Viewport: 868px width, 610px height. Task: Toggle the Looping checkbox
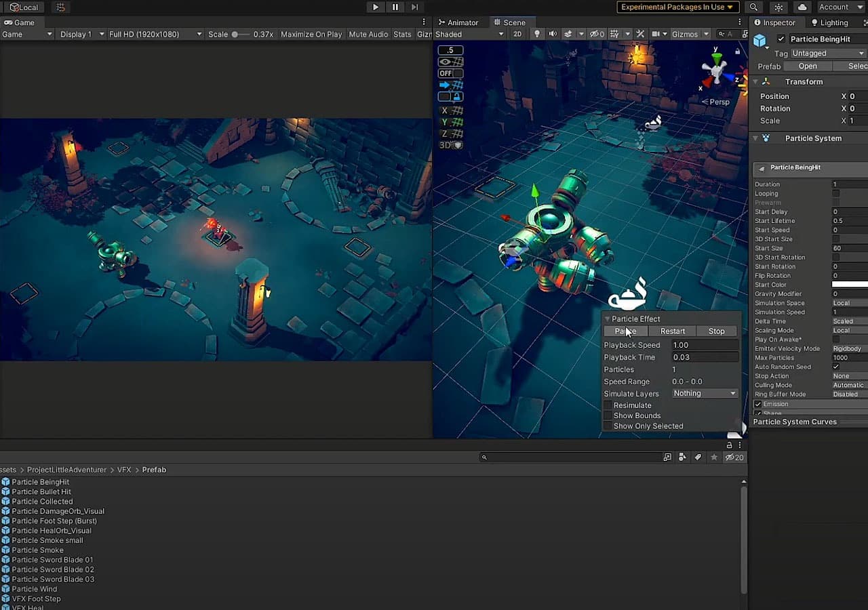836,193
